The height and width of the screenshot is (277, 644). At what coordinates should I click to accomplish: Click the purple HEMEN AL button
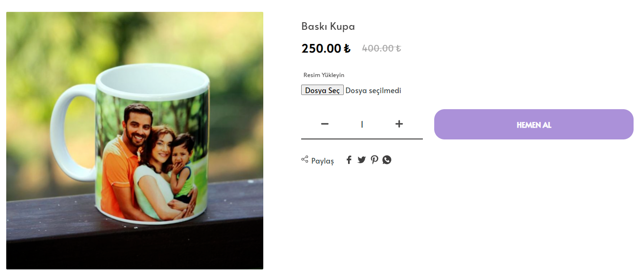click(x=534, y=125)
